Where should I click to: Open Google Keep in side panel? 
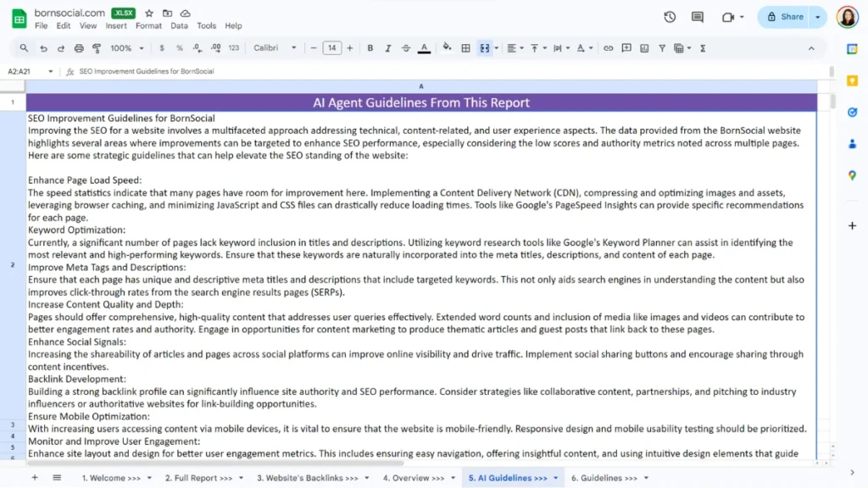coord(852,80)
